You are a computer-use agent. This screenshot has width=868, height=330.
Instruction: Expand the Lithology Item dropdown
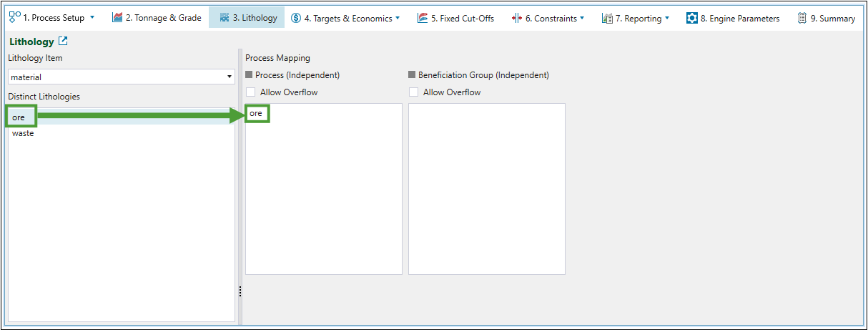click(230, 77)
